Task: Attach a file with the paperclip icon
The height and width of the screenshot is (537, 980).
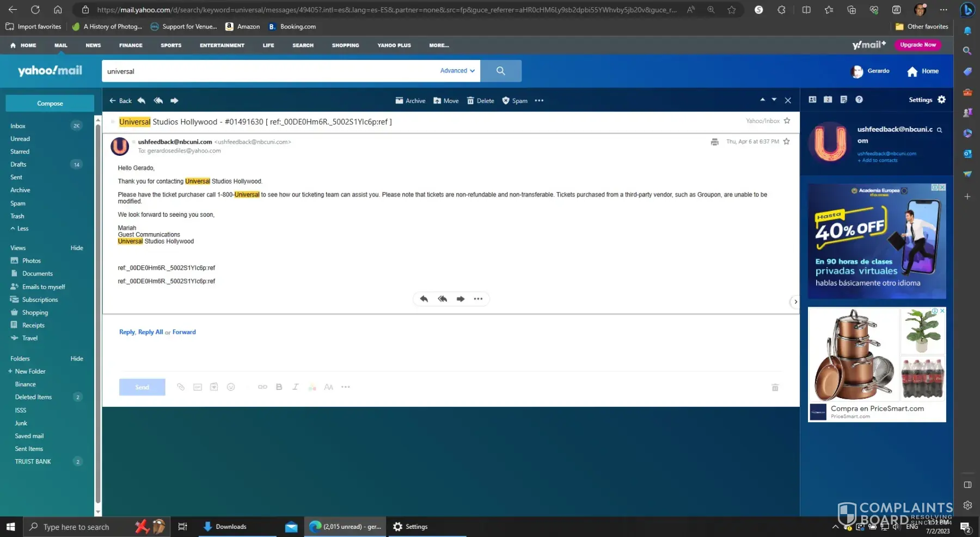Action: tap(181, 387)
